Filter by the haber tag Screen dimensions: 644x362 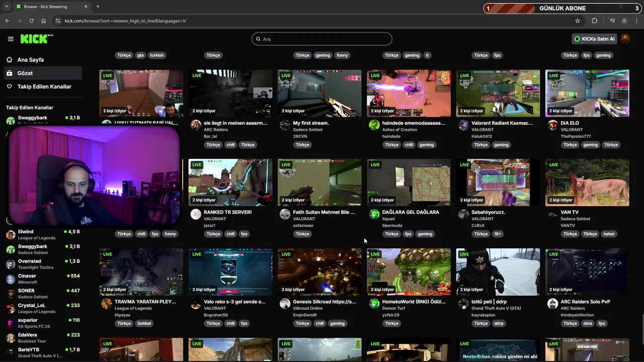(609, 234)
